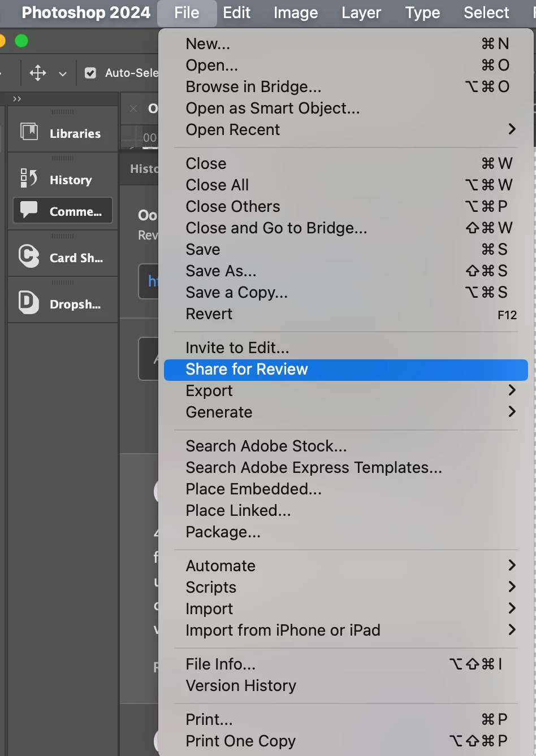Expand the Automate submenu
Image resolution: width=536 pixels, height=756 pixels.
point(345,566)
